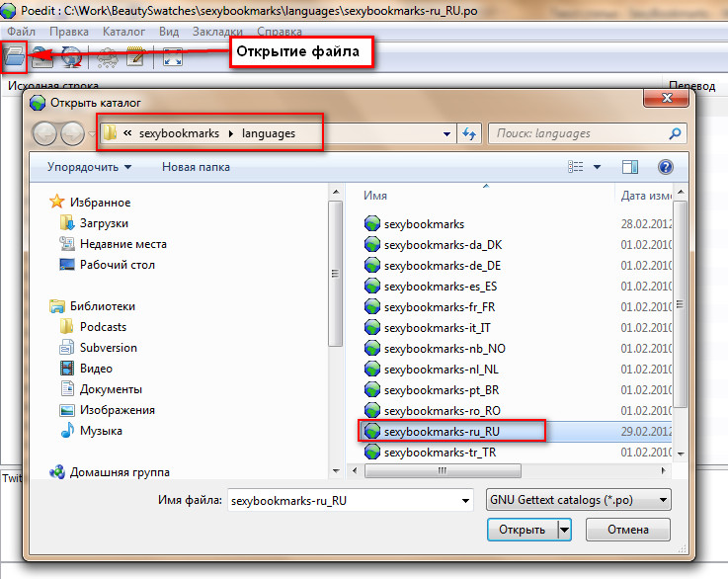This screenshot has height=579, width=728.
Task: Select file sexybookmarks-da_DK
Action: [433, 245]
